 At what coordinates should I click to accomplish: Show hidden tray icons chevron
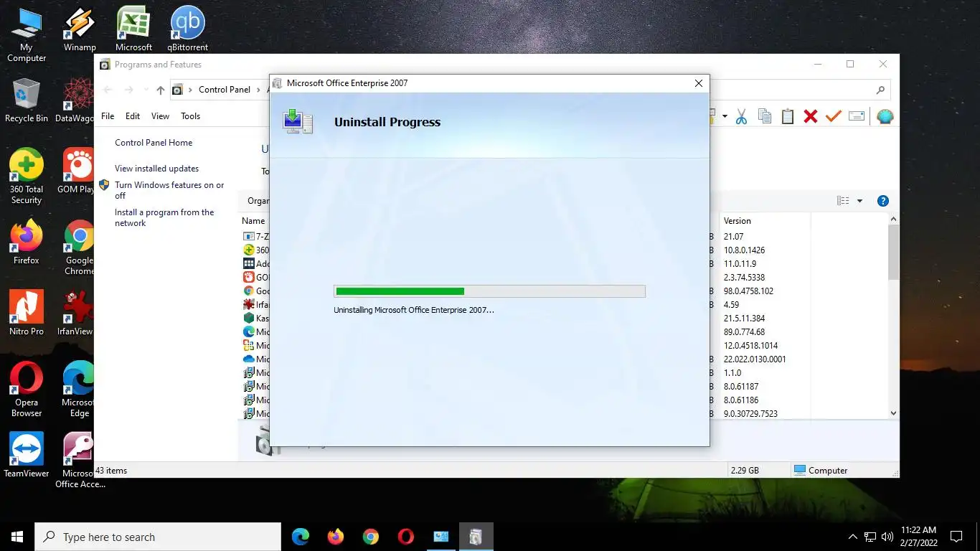click(x=852, y=537)
